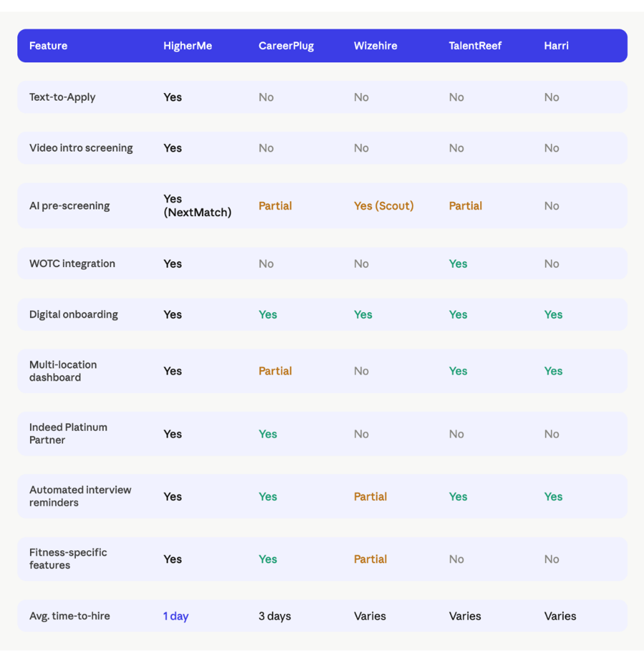Select the Automated interview reminders row label
This screenshot has width=644, height=662.
[x=80, y=496]
